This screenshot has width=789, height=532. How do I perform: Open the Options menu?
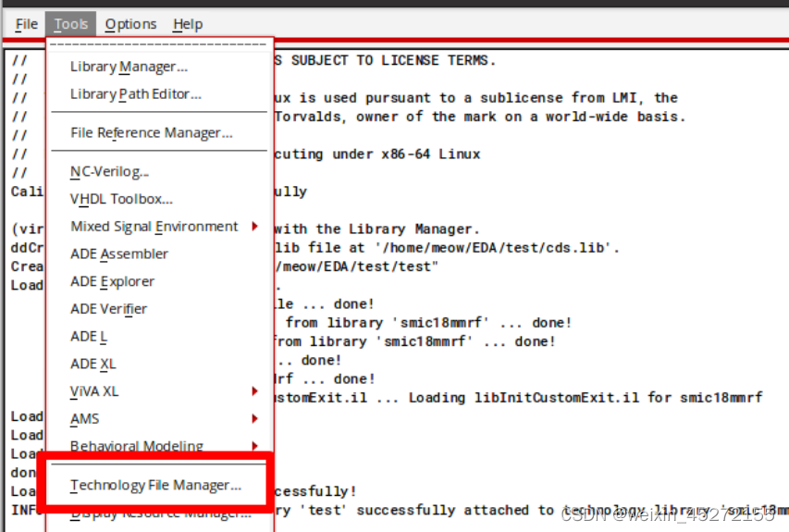click(x=130, y=24)
